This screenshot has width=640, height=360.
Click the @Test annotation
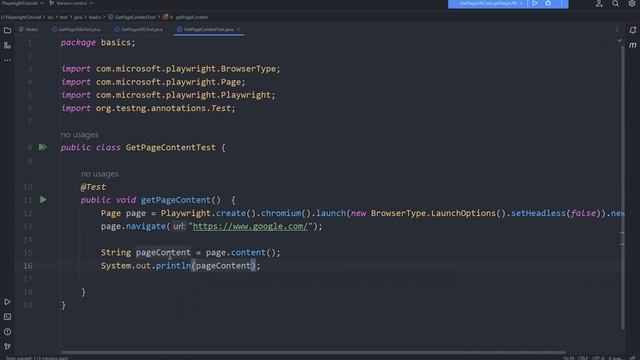93,187
